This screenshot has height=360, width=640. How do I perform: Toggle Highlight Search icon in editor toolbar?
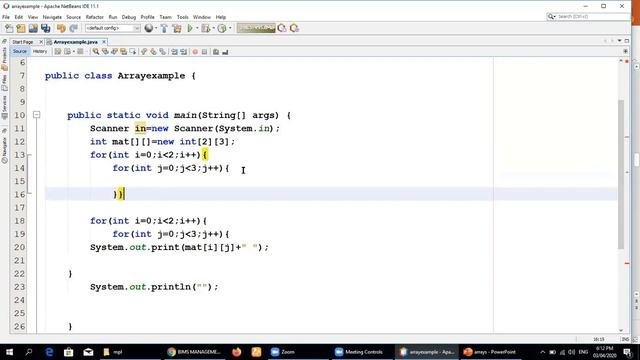point(123,52)
